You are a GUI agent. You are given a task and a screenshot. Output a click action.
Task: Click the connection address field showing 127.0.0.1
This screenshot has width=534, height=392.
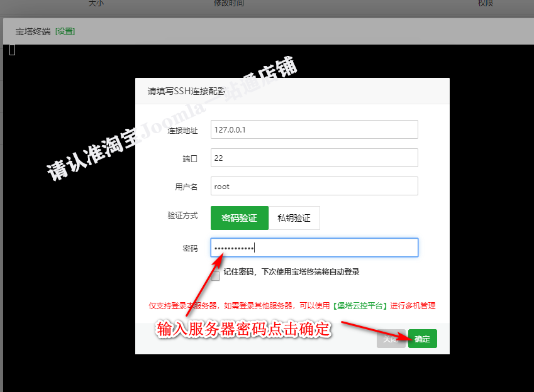(x=314, y=129)
